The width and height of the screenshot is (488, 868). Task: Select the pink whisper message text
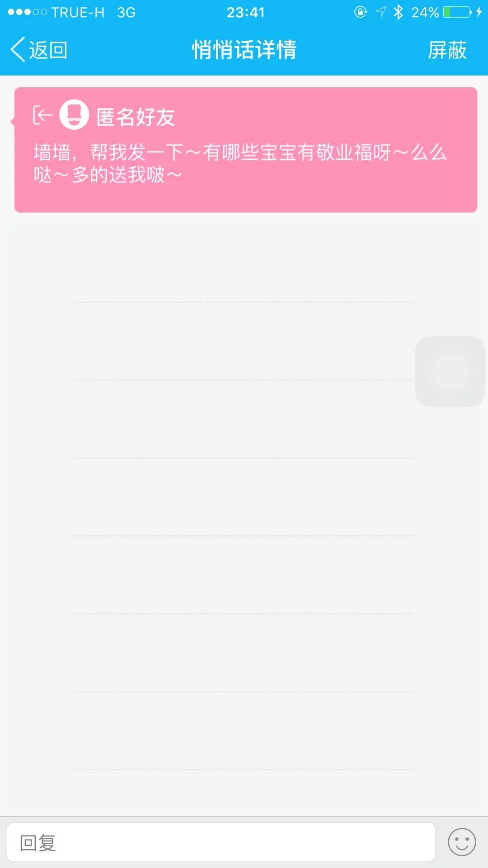coord(240,164)
